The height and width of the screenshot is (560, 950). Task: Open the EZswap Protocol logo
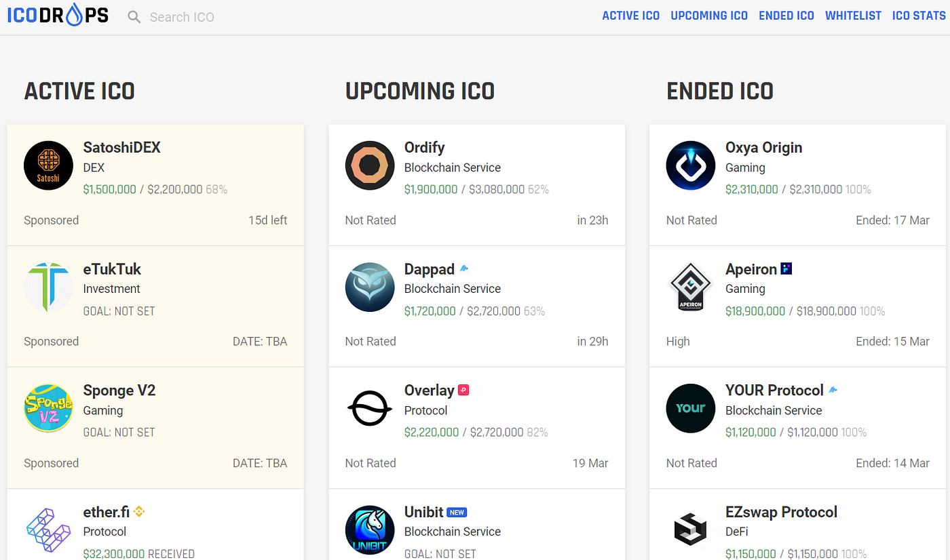(691, 529)
